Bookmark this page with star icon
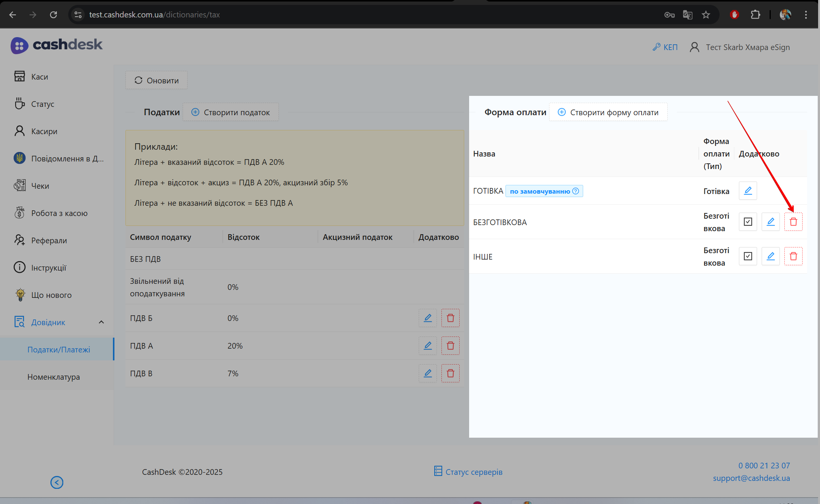The height and width of the screenshot is (504, 820). tap(706, 15)
